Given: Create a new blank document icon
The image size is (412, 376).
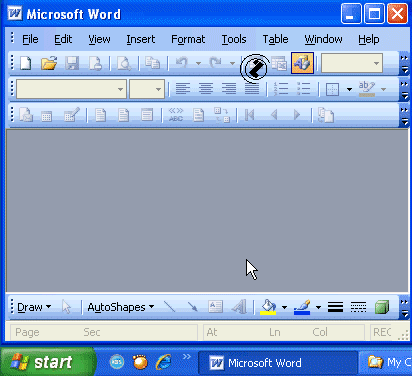Looking at the screenshot, I should [25, 63].
